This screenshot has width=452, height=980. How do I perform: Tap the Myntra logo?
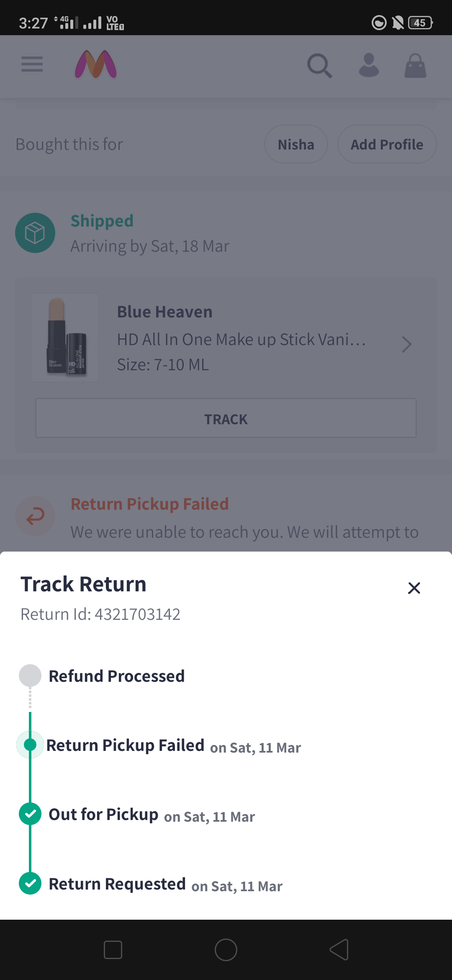[x=96, y=64]
